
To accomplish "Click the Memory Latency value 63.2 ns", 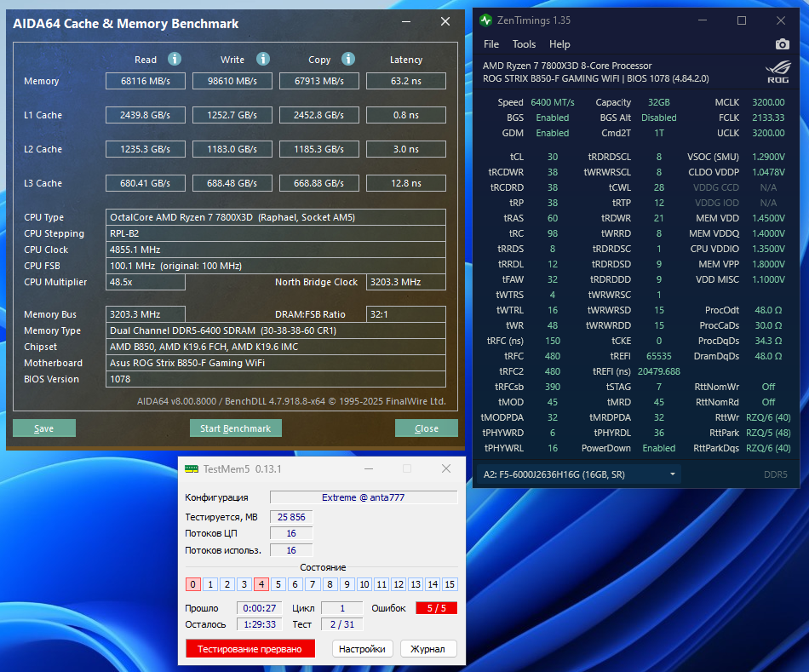I will coord(406,81).
